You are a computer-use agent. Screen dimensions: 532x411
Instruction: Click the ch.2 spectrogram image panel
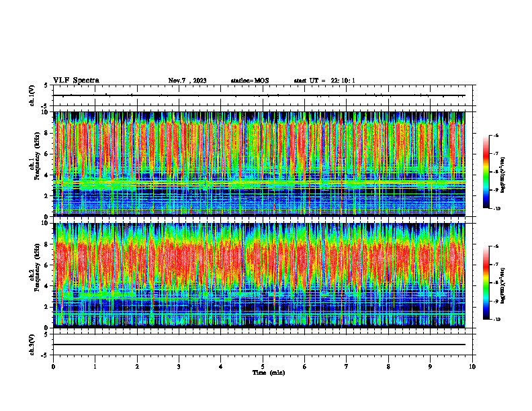(x=259, y=275)
